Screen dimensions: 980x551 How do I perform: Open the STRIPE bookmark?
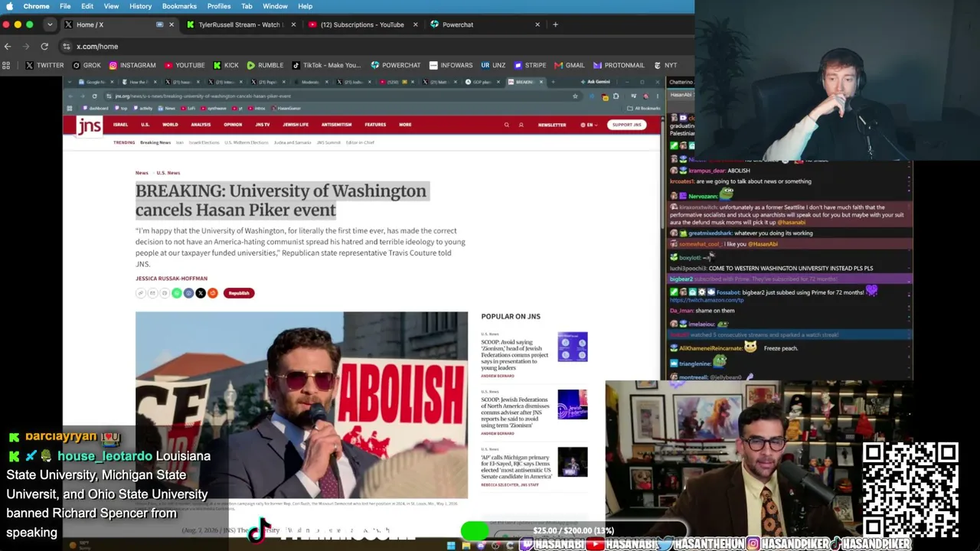pos(530,65)
